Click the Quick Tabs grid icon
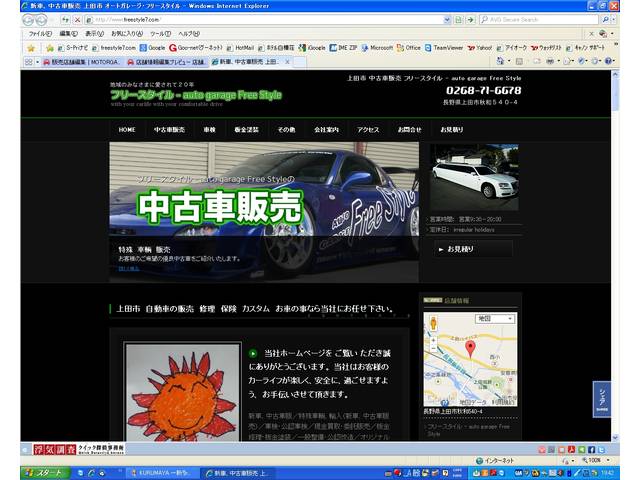This screenshot has height=480, width=640. pos(29,62)
